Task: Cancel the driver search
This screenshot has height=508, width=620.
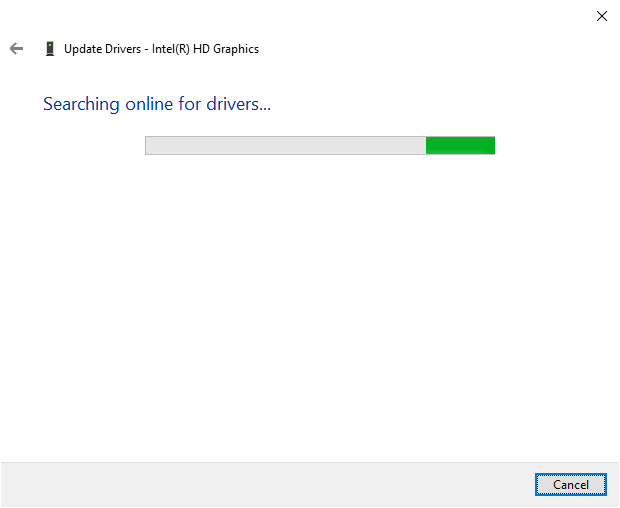Action: tap(571, 484)
